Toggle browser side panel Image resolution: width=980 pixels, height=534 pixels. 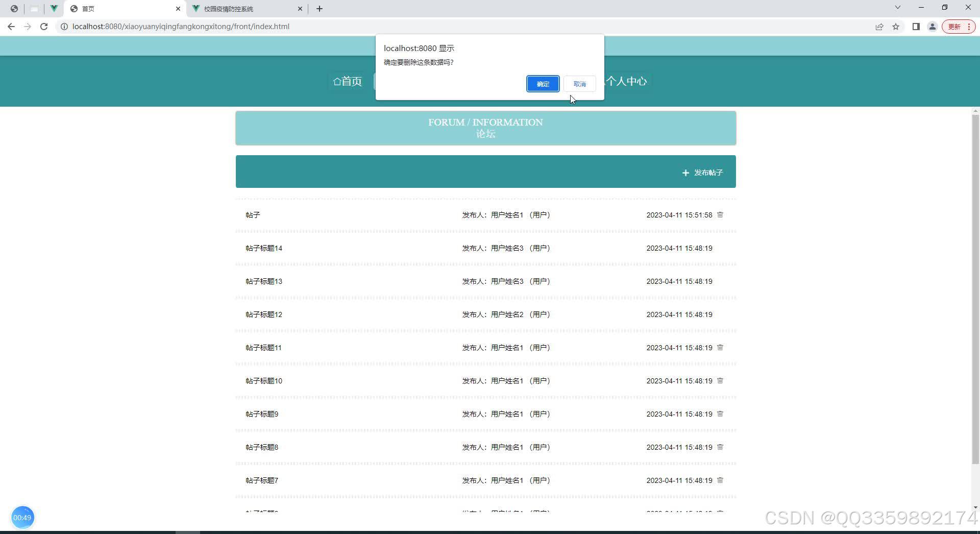click(x=916, y=27)
